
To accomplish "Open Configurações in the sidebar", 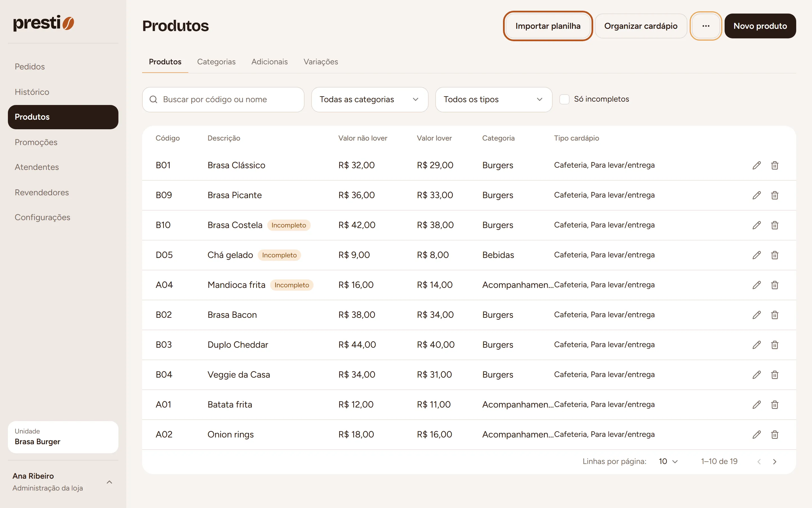I will coord(63,217).
